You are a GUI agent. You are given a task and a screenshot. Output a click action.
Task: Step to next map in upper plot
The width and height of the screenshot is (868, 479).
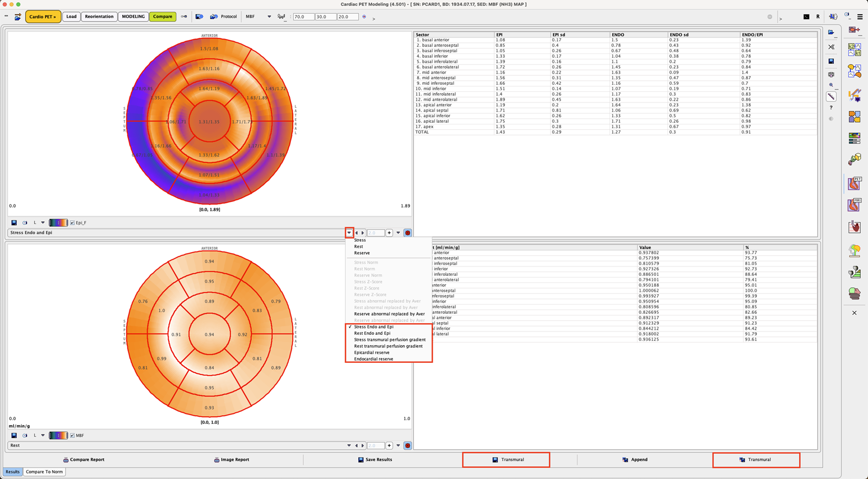coord(363,233)
